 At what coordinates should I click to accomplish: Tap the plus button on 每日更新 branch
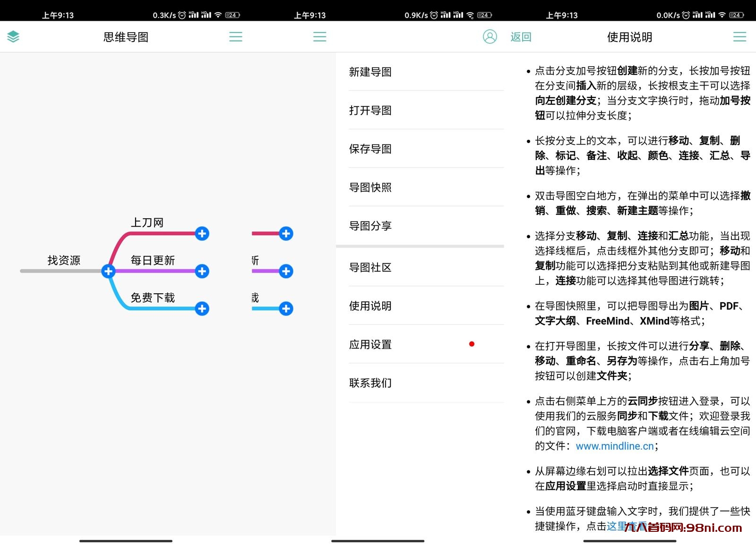pyautogui.click(x=202, y=271)
